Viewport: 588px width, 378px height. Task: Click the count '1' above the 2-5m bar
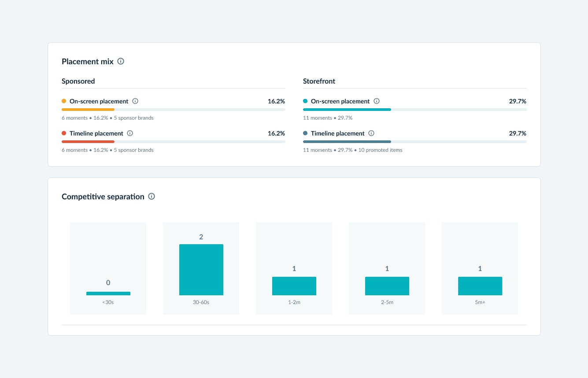(387, 269)
